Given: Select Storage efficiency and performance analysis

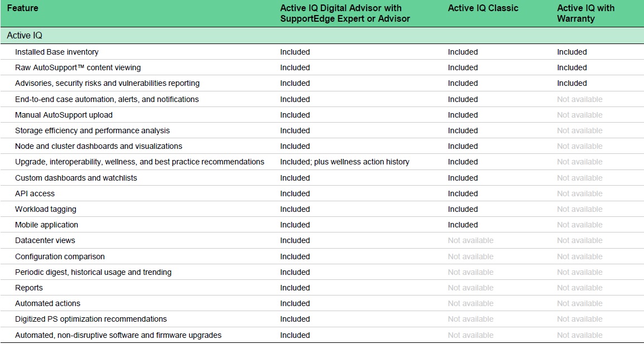Looking at the screenshot, I should click(92, 130).
